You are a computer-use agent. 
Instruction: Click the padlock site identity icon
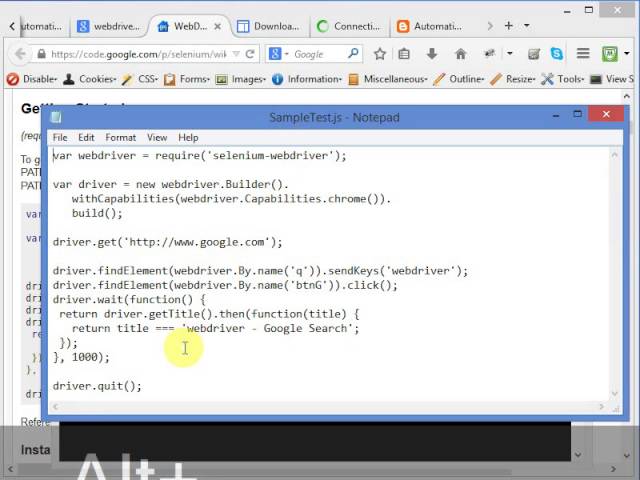(x=41, y=54)
